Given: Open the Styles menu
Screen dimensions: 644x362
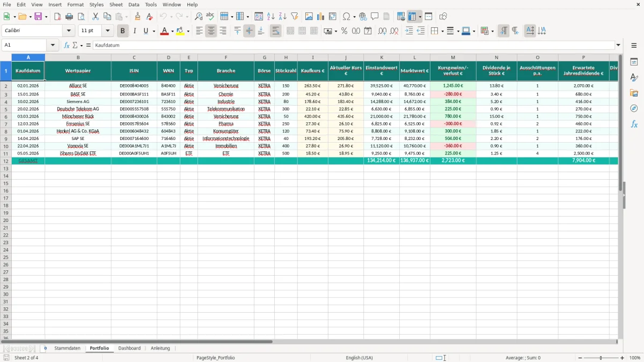Looking at the screenshot, I should [x=97, y=4].
